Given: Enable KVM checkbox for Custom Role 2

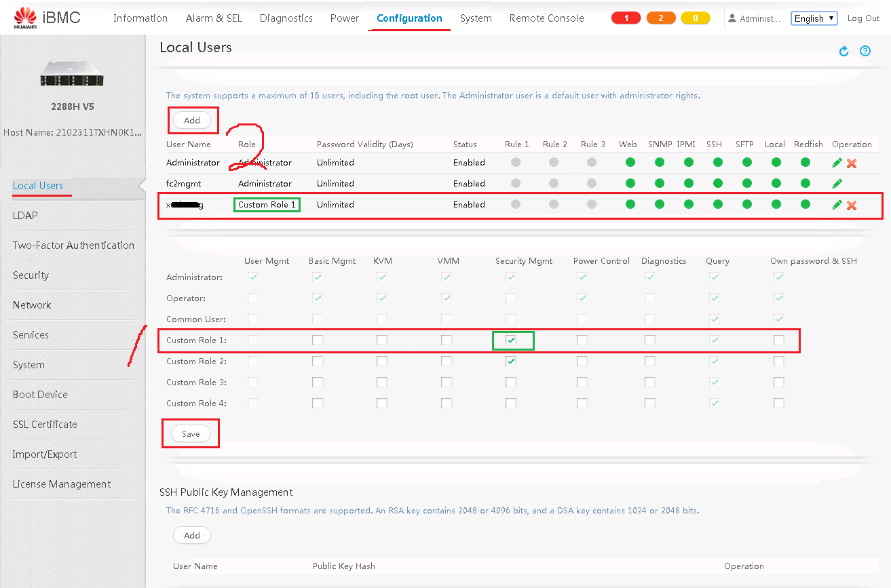Looking at the screenshot, I should pos(382,361).
